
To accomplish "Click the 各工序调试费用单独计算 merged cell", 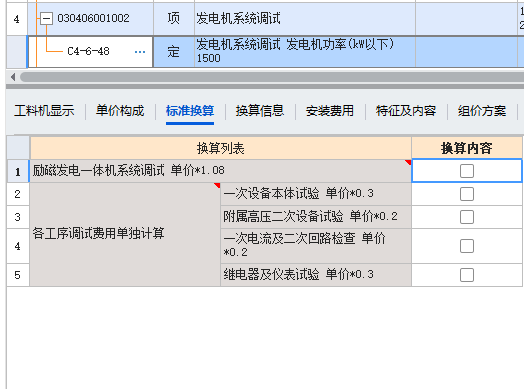I will [125, 234].
